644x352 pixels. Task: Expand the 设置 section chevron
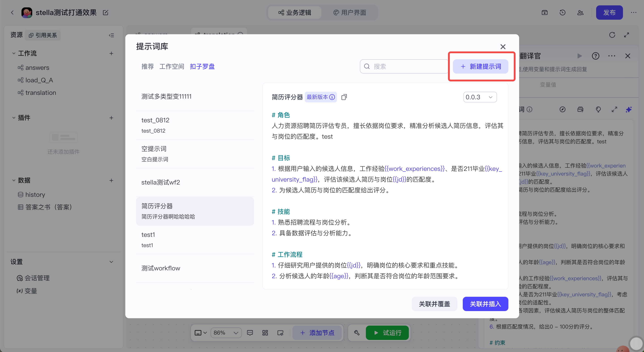click(x=111, y=262)
